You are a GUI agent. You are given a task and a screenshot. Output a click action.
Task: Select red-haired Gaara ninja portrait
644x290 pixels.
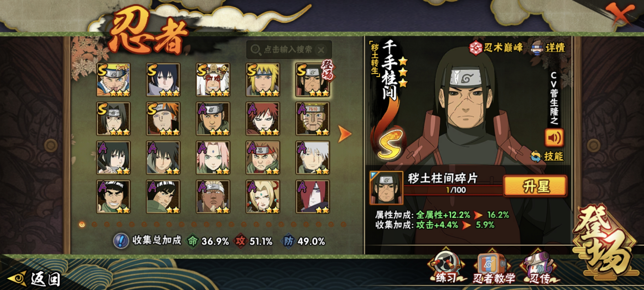263,119
